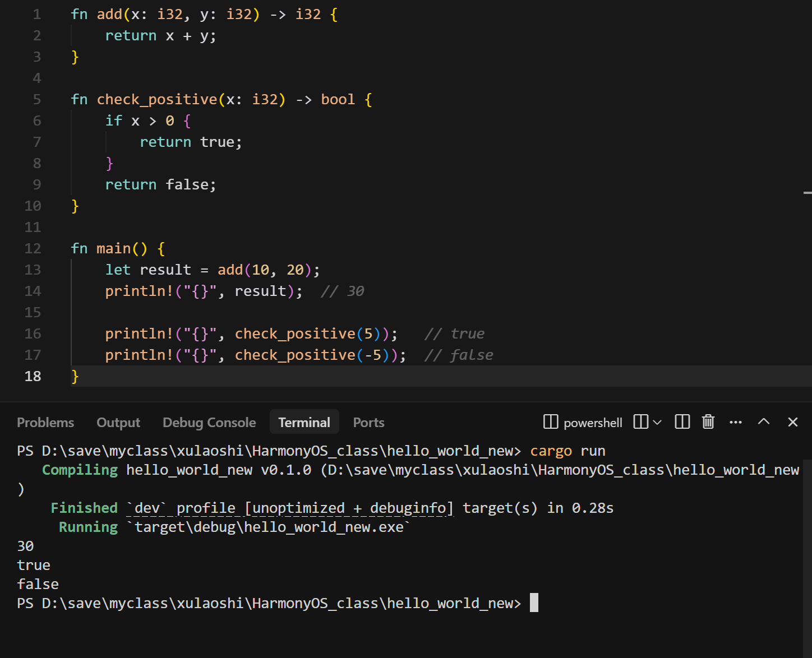Click 'let result' on line 13
The image size is (812, 658).
tap(149, 270)
